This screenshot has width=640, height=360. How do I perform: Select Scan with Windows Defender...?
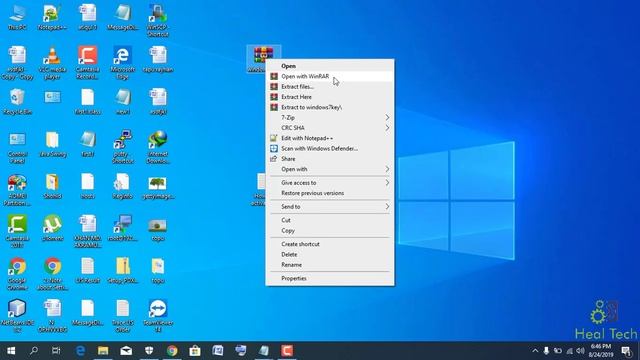pos(330,149)
